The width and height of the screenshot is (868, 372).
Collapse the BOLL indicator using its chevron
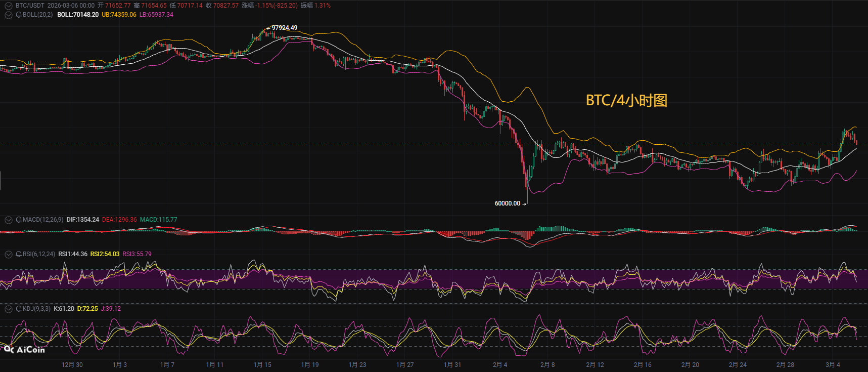[x=8, y=15]
